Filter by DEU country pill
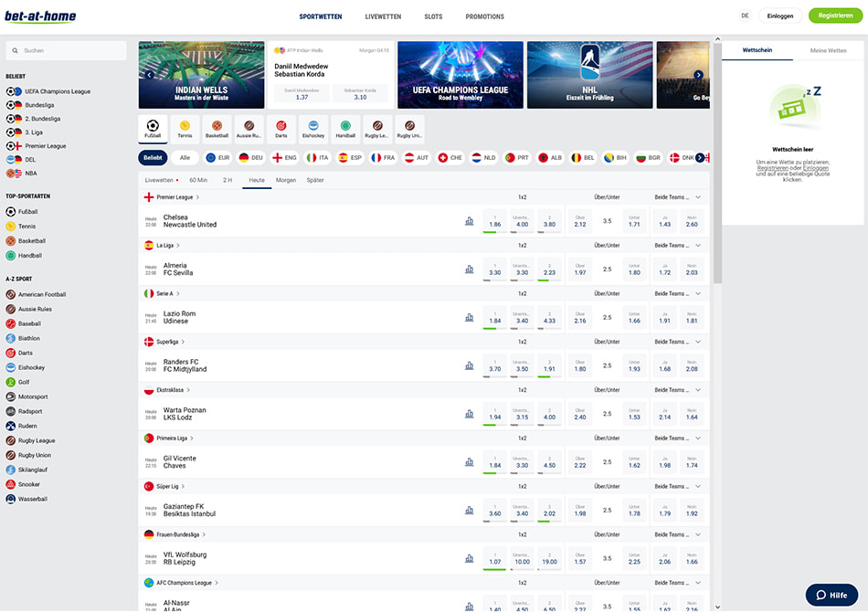This screenshot has width=868, height=613. pos(250,158)
